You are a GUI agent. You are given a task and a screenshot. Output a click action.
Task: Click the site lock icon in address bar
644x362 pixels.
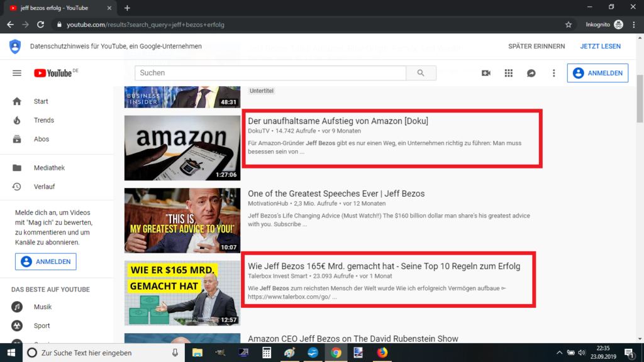pyautogui.click(x=59, y=25)
